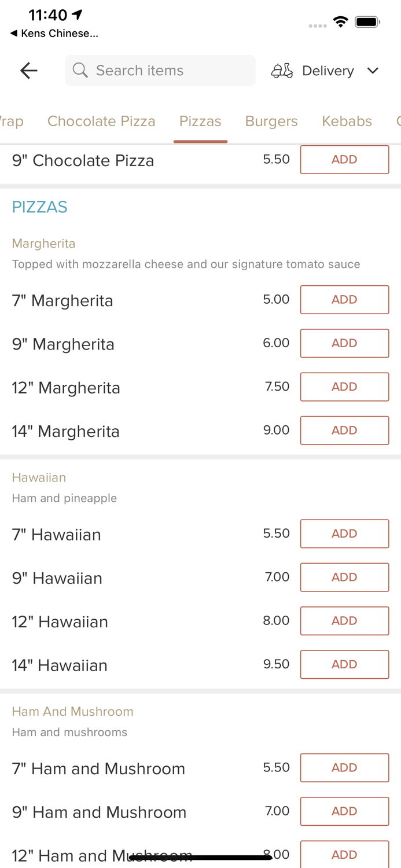
Task: Open the Burgers tab
Action: click(x=271, y=121)
